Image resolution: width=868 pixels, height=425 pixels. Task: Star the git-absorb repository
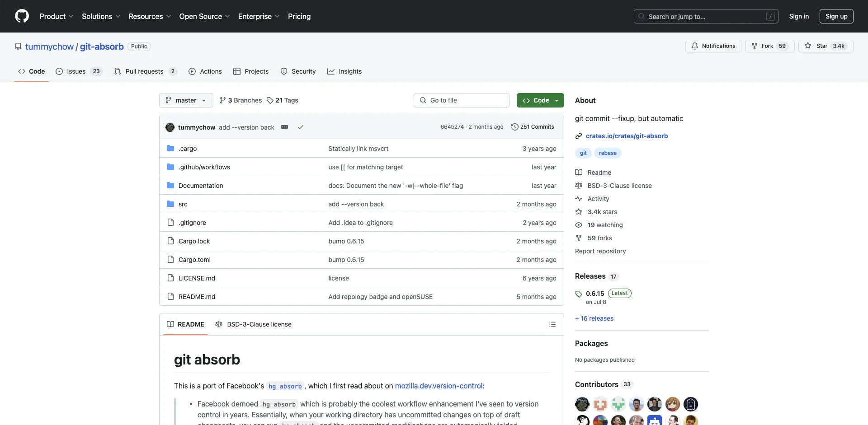point(826,46)
